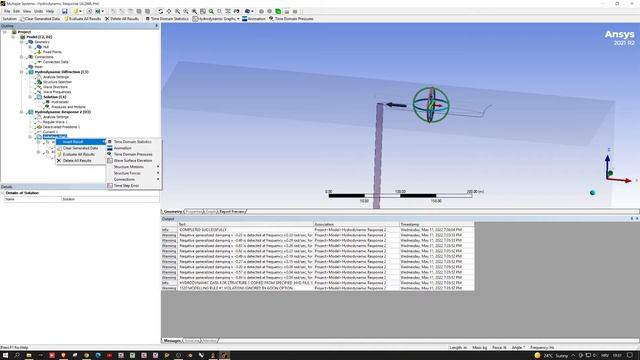Choose Delete All Results in context menu

pos(80,161)
